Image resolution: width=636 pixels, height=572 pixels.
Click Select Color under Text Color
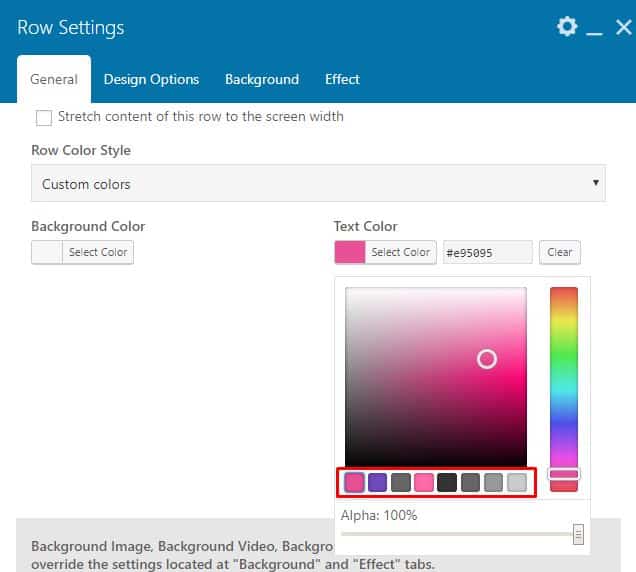[401, 252]
